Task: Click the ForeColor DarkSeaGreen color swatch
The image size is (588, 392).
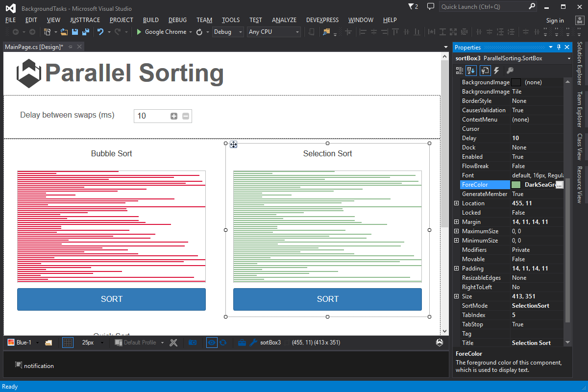Action: click(516, 185)
